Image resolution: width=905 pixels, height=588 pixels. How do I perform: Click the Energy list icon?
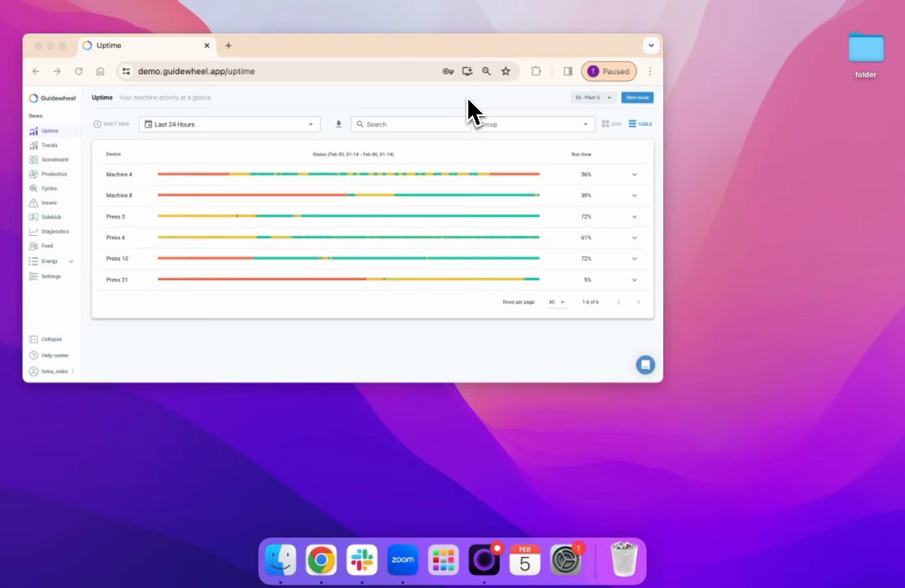[33, 261]
